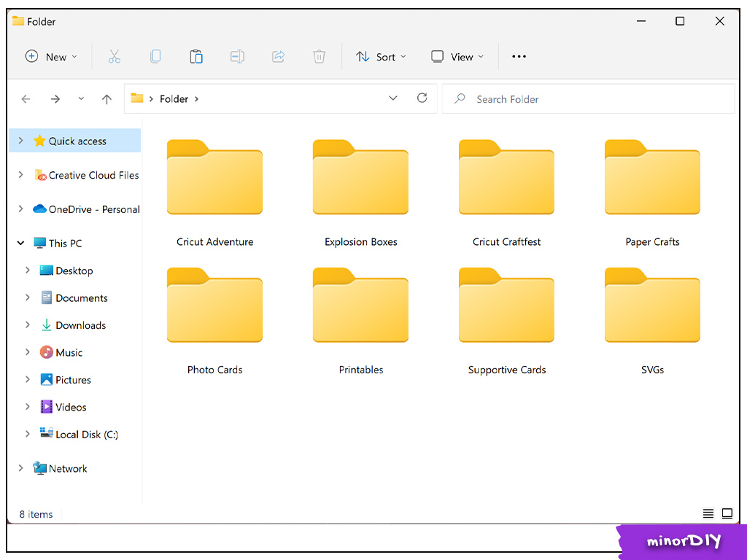
Task: Open the Paper Crafts folder
Action: click(x=652, y=192)
